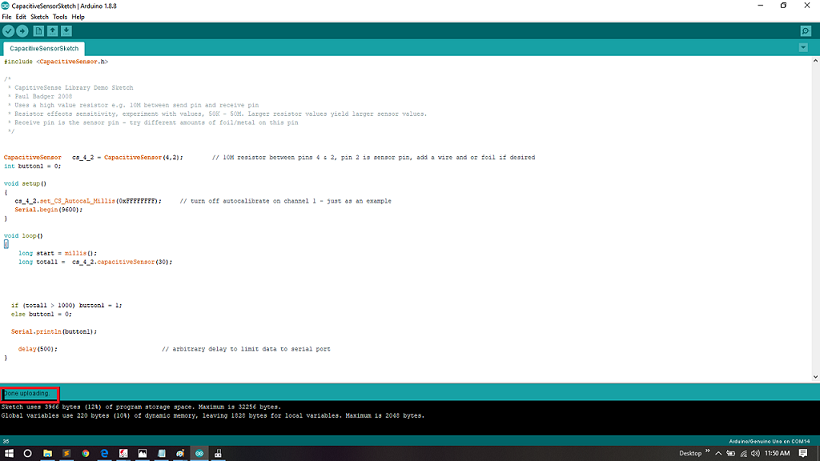
Task: Expand the tab options dropdown arrow
Action: (803, 48)
